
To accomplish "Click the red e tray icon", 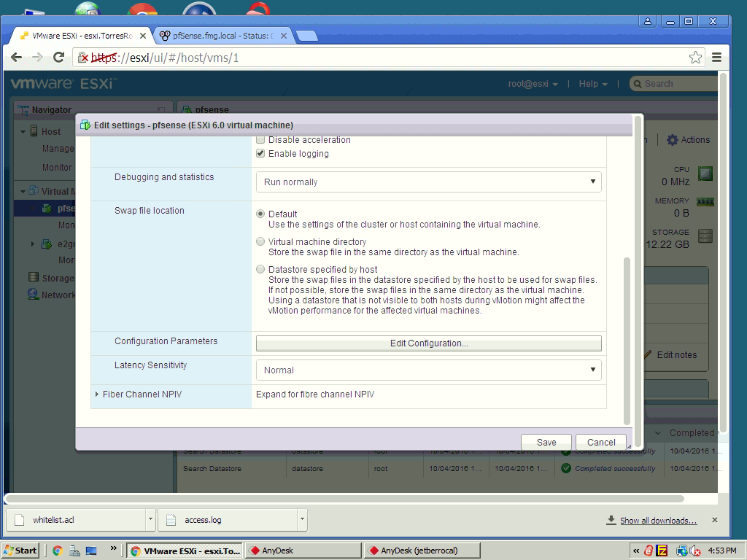I will [x=649, y=551].
